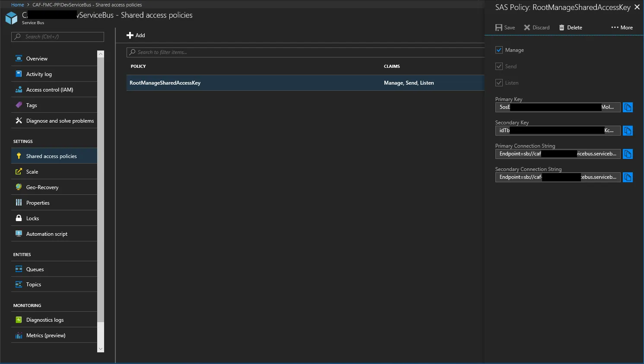Discard the SAS policy changes
This screenshot has height=364, width=644.
pos(537,27)
